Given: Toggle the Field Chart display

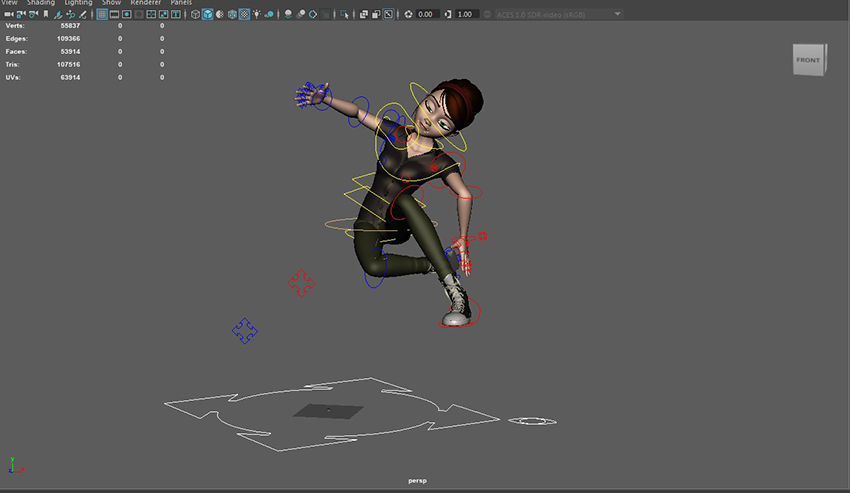Looking at the screenshot, I should coord(151,15).
